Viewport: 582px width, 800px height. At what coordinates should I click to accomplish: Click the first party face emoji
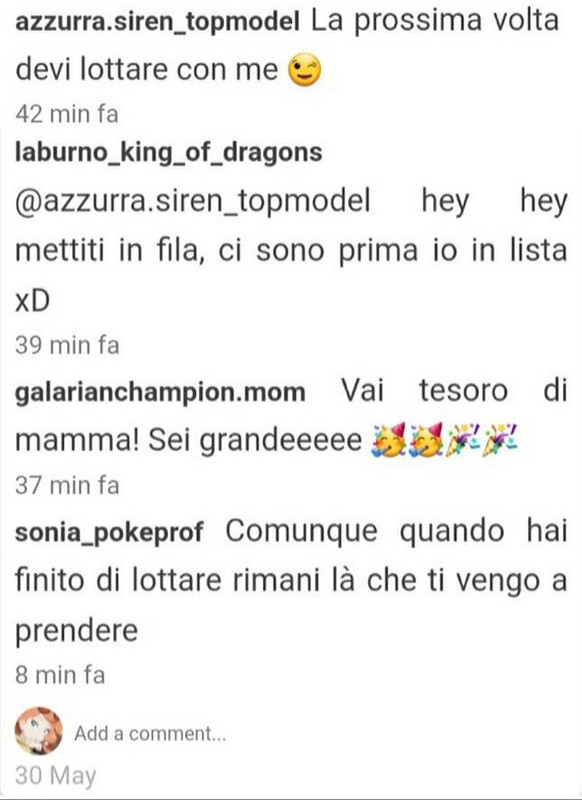pyautogui.click(x=389, y=440)
